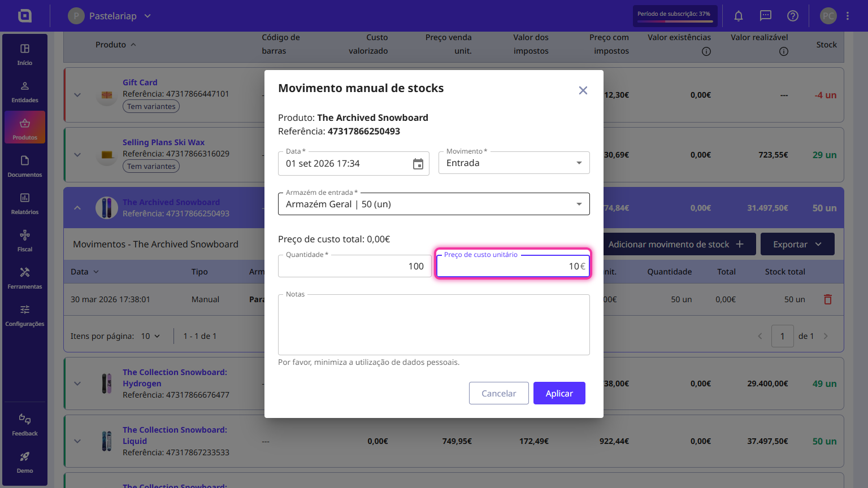Open Selling Plans Ski Wax link
The height and width of the screenshot is (488, 868).
[x=163, y=142]
